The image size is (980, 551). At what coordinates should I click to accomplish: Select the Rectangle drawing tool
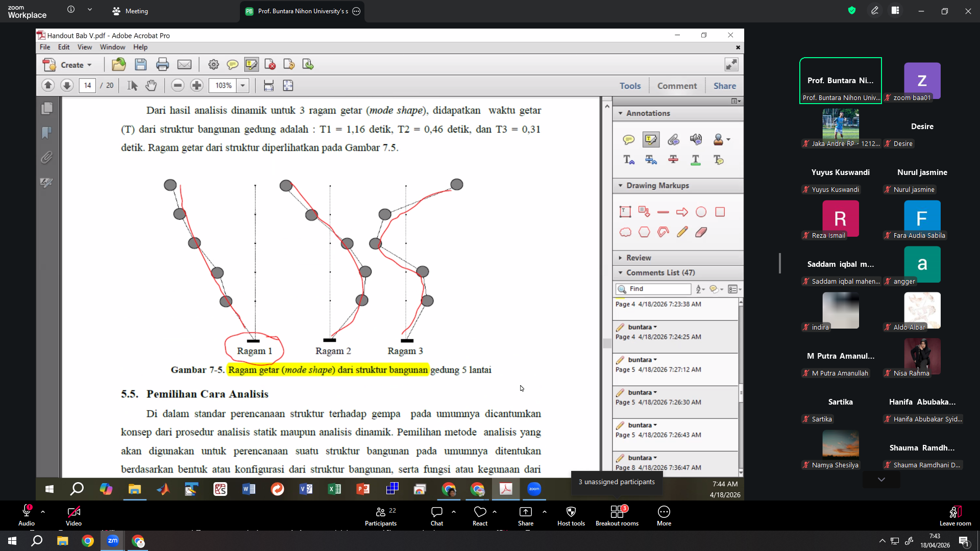click(x=720, y=212)
